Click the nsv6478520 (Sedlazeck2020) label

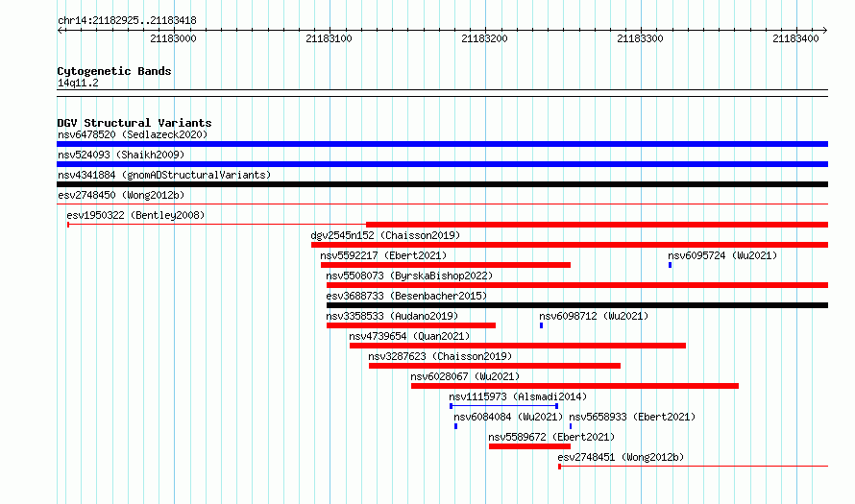pyautogui.click(x=133, y=134)
